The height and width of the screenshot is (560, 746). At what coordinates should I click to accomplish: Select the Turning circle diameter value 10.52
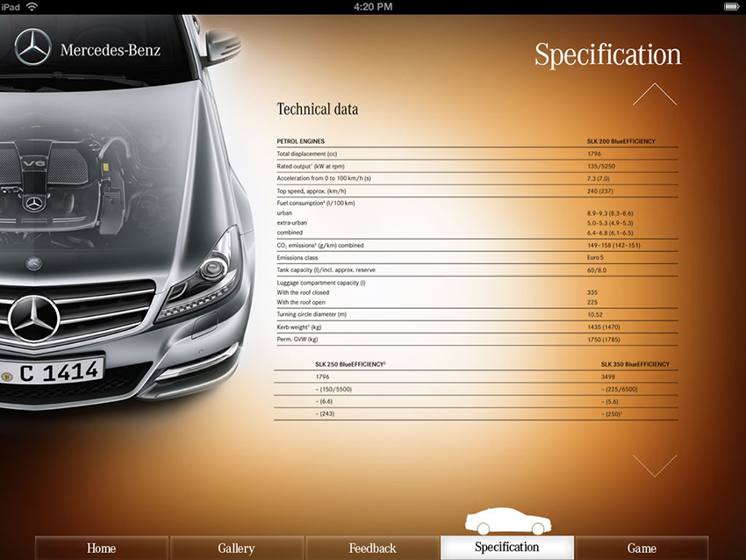click(595, 314)
